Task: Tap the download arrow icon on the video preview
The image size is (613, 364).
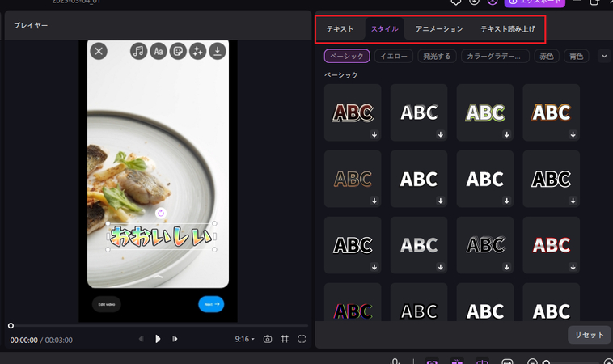Action: [x=218, y=51]
